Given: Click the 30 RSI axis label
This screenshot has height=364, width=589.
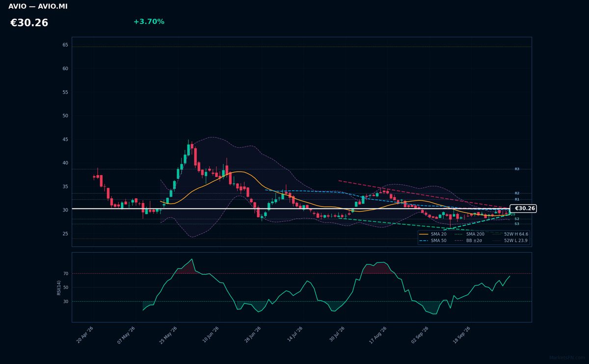Looking at the screenshot, I should (66, 301).
